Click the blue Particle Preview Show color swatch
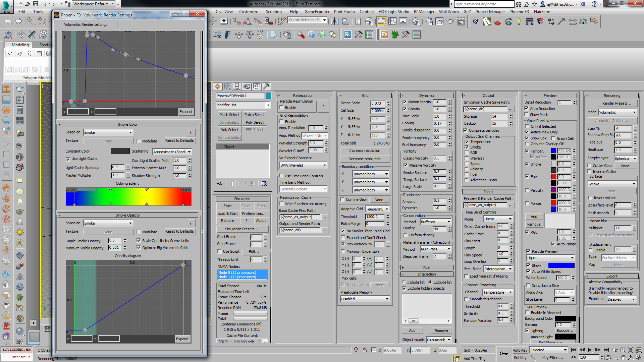644x362 pixels. (x=561, y=265)
